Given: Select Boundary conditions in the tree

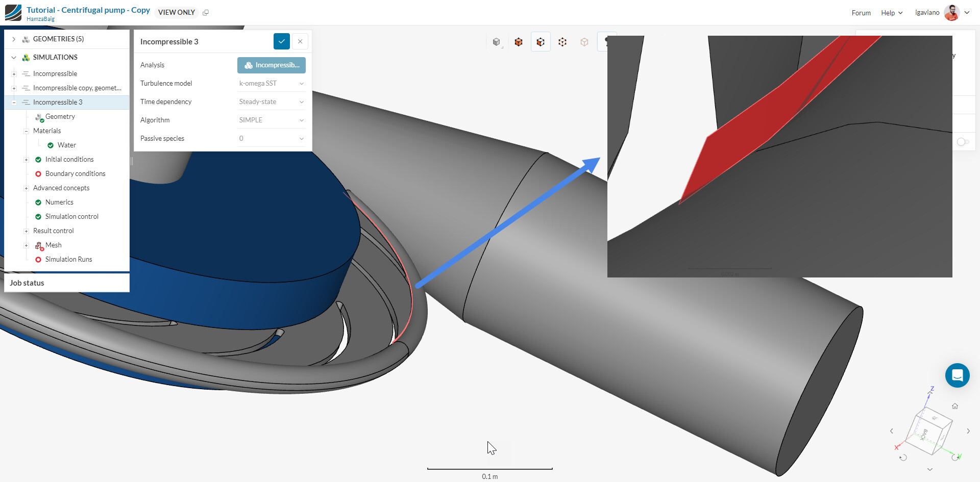Looking at the screenshot, I should click(76, 174).
